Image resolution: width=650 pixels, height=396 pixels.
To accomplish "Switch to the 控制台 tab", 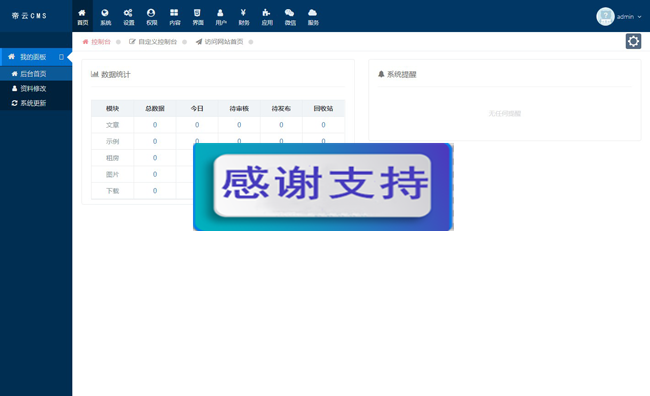I will tap(97, 41).
